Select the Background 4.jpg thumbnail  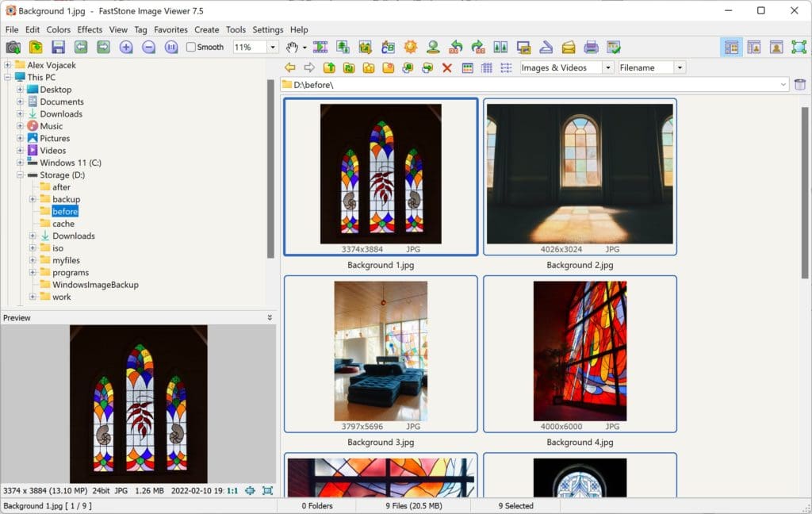coord(580,354)
